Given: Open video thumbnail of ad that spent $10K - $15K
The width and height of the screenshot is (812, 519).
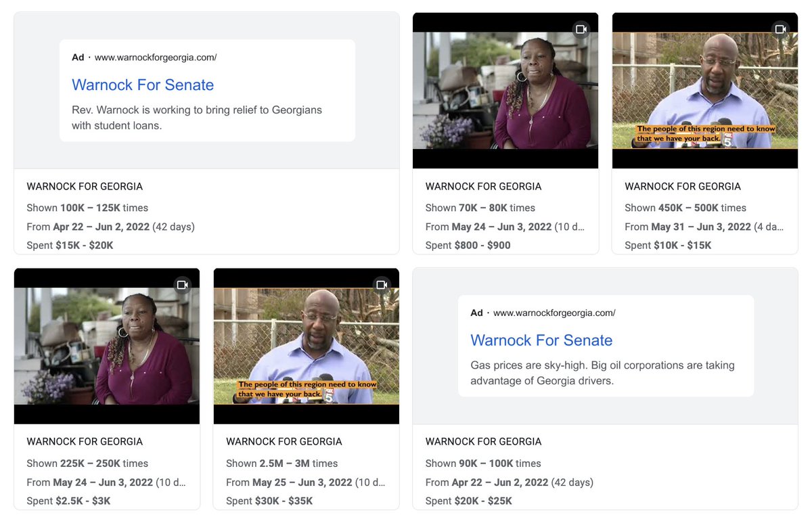Looking at the screenshot, I should 705,91.
